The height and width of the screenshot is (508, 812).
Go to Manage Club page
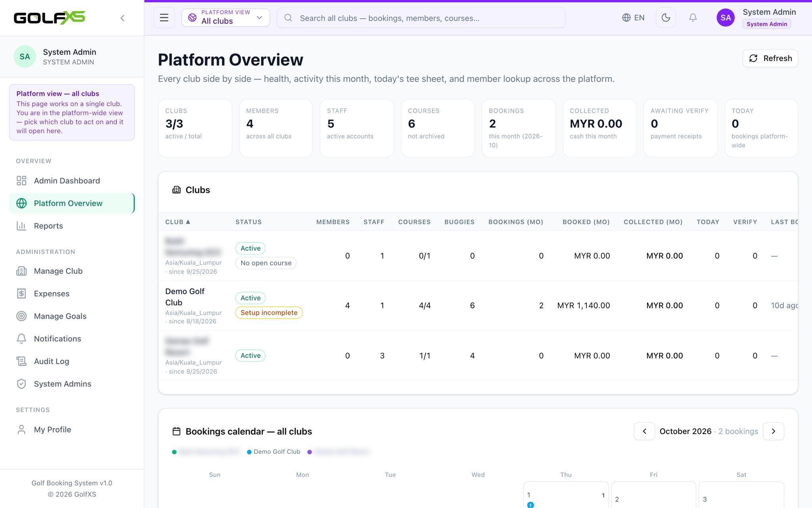click(72, 271)
